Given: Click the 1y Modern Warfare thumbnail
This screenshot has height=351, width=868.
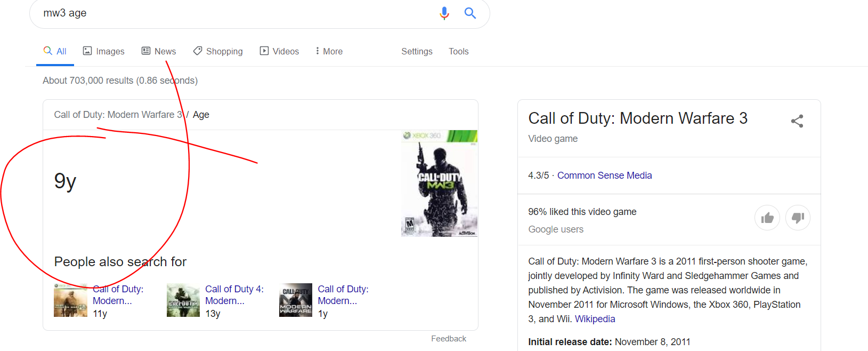Looking at the screenshot, I should (296, 300).
